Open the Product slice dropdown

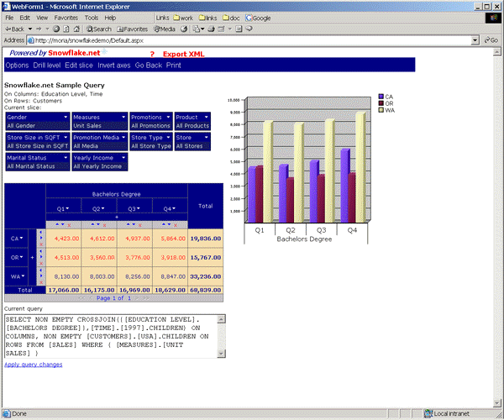207,117
